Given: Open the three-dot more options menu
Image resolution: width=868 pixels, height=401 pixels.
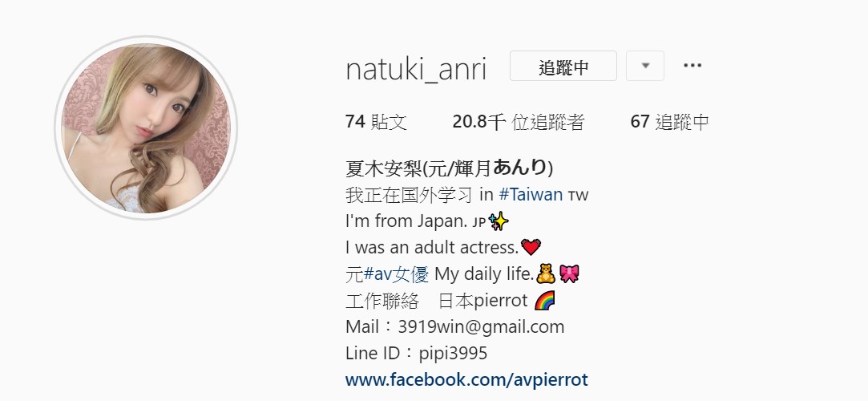Looking at the screenshot, I should tap(692, 65).
